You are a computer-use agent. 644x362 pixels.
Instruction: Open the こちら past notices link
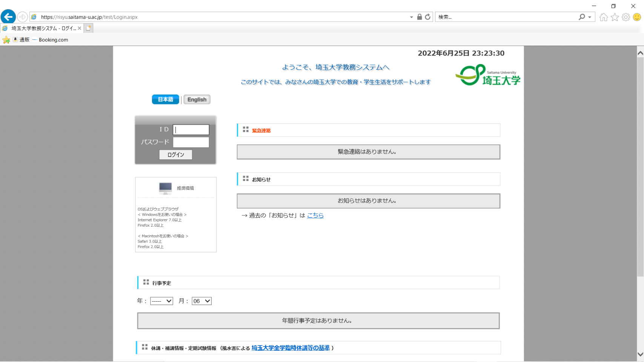(x=315, y=215)
